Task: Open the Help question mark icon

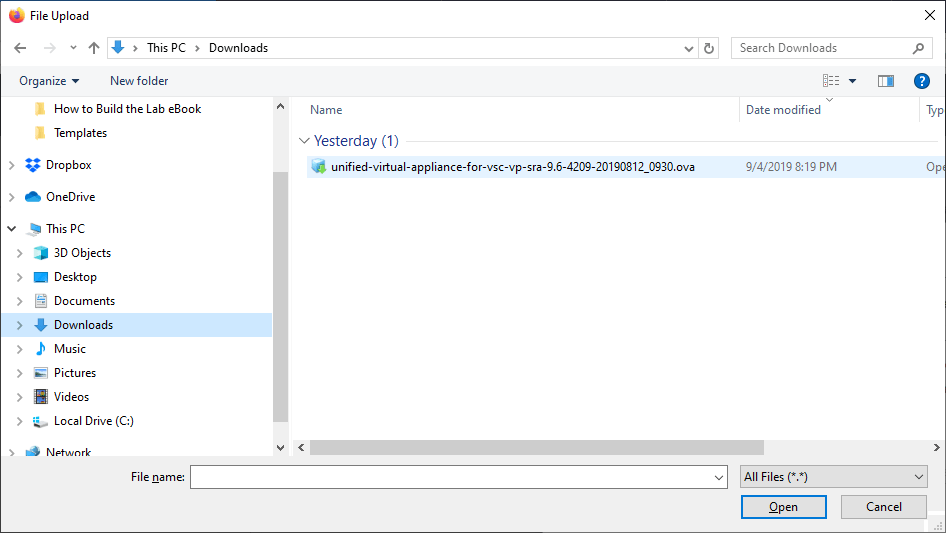Action: (922, 81)
